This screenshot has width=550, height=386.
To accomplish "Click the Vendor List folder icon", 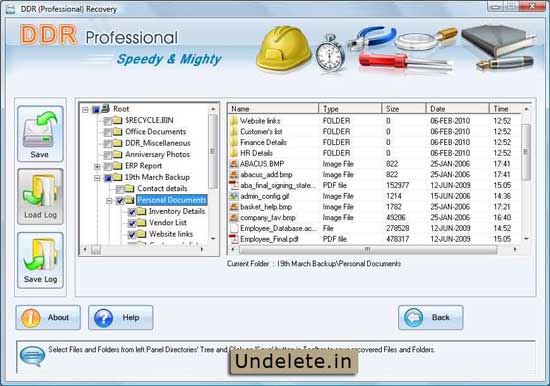I will click(x=141, y=223).
